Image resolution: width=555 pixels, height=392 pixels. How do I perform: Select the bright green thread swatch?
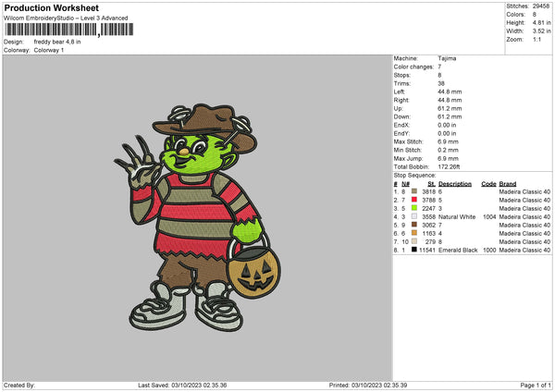[415, 208]
